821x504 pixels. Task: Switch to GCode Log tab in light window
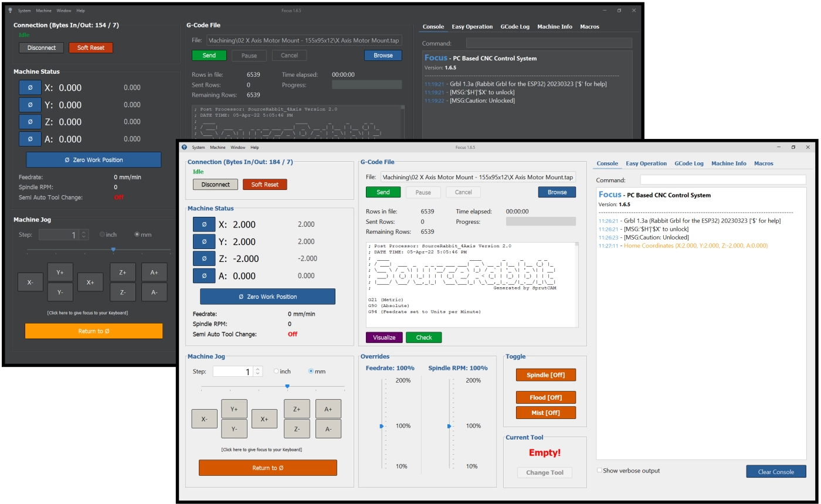click(689, 164)
